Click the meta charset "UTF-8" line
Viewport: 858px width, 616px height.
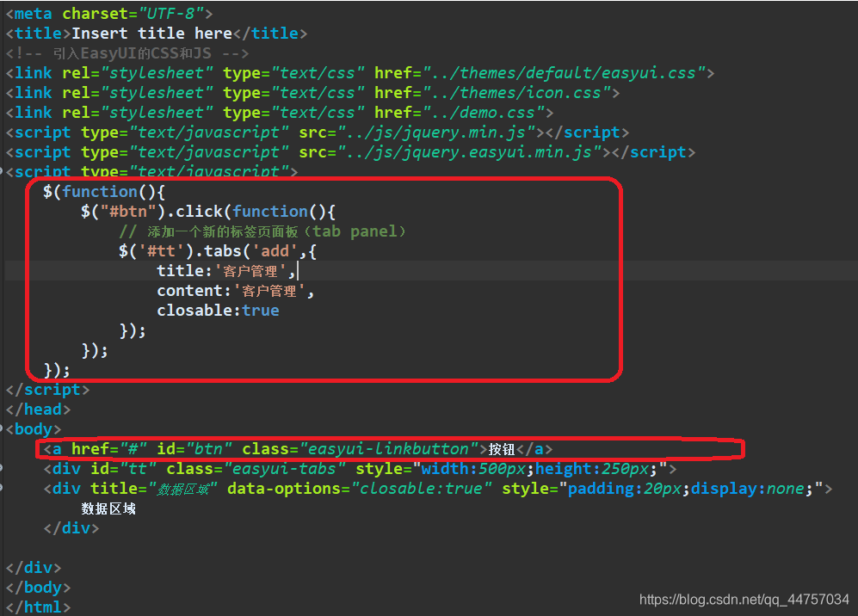click(109, 14)
